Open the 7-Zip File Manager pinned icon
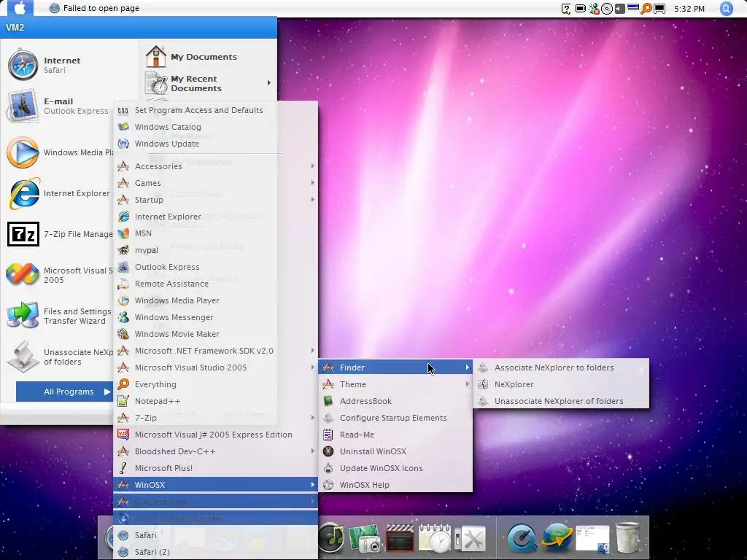 pyautogui.click(x=60, y=234)
